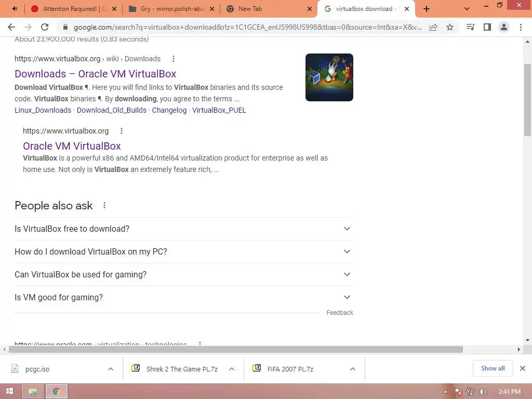Open the browser side panel icon

pos(487,27)
